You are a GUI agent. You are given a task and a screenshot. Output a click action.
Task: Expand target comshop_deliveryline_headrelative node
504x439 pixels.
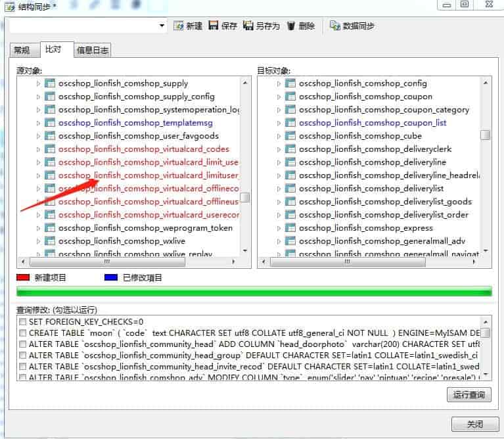click(x=279, y=175)
